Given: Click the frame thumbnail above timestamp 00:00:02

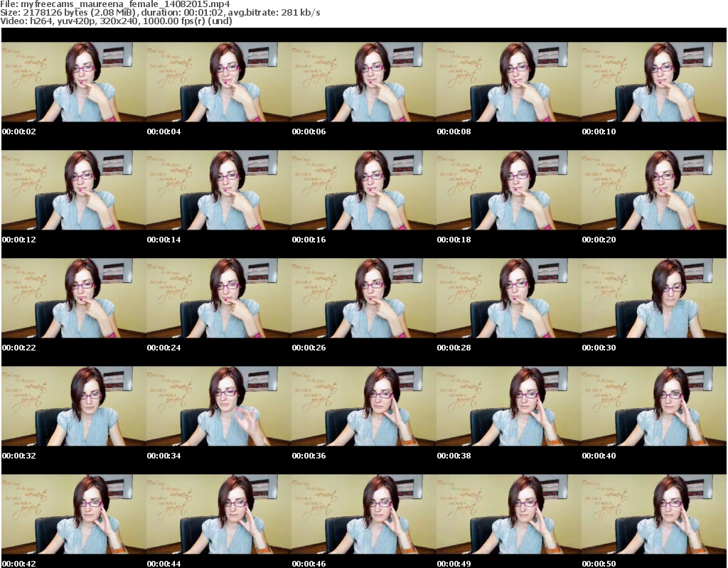Looking at the screenshot, I should 74,82.
